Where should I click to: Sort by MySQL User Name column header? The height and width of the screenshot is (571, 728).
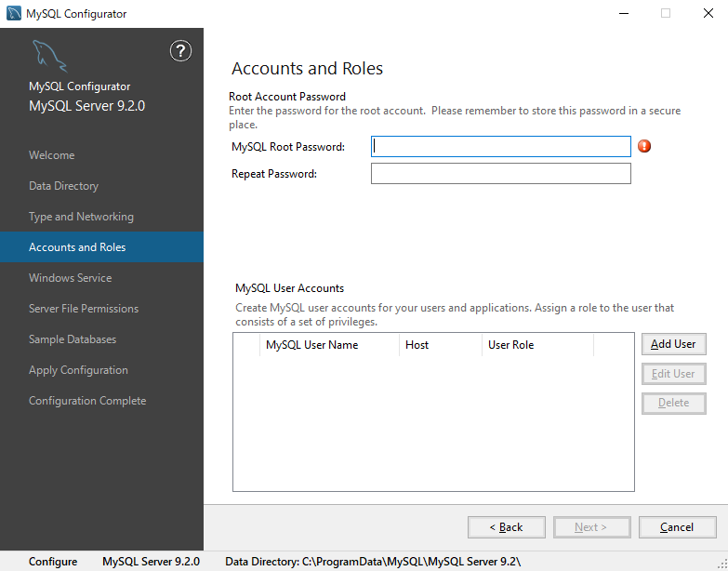[x=312, y=345]
